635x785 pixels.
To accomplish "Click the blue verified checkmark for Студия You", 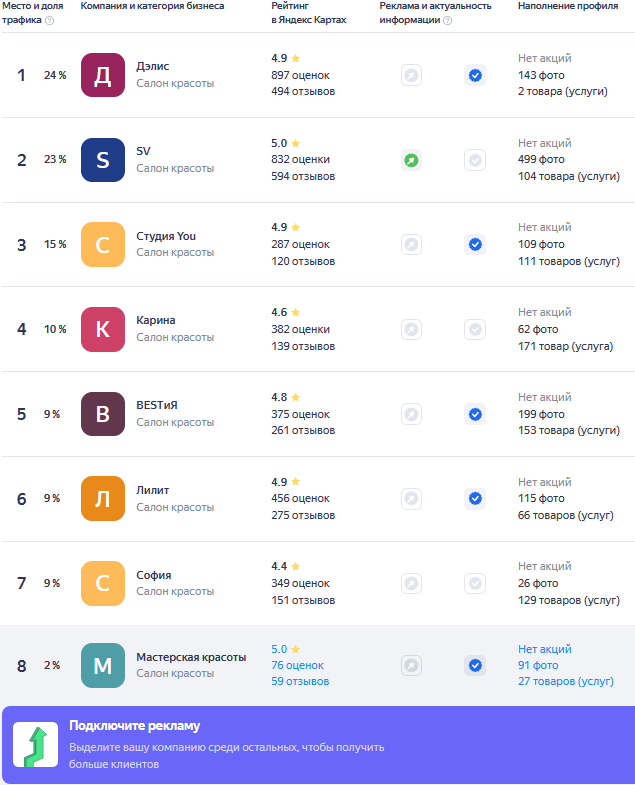I will tap(475, 244).
